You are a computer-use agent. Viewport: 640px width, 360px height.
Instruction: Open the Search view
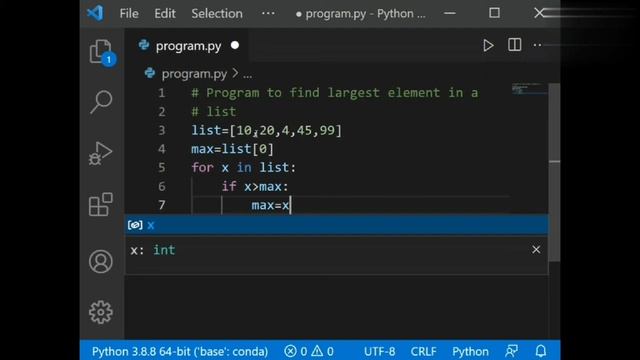[101, 102]
